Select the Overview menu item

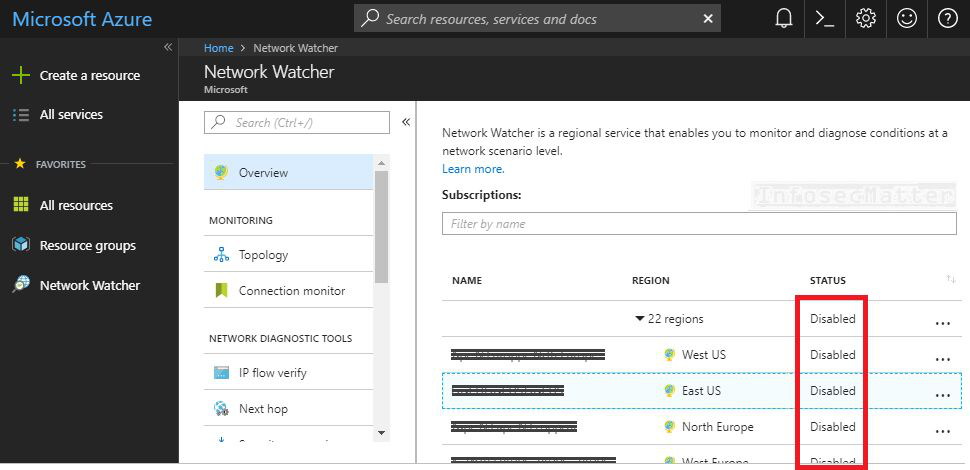[289, 173]
